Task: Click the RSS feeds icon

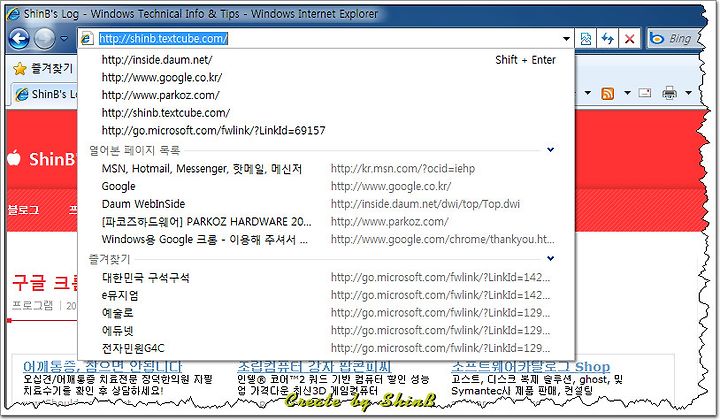Action: coord(608,94)
